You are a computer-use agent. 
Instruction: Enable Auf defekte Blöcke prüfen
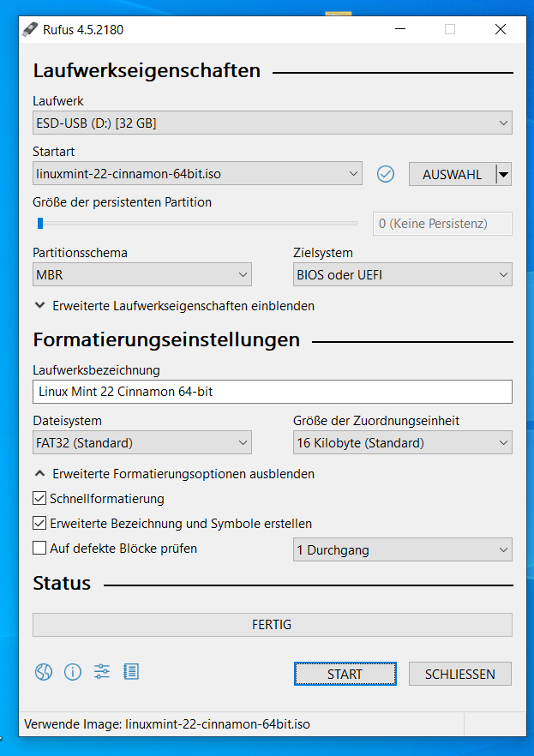point(39,549)
